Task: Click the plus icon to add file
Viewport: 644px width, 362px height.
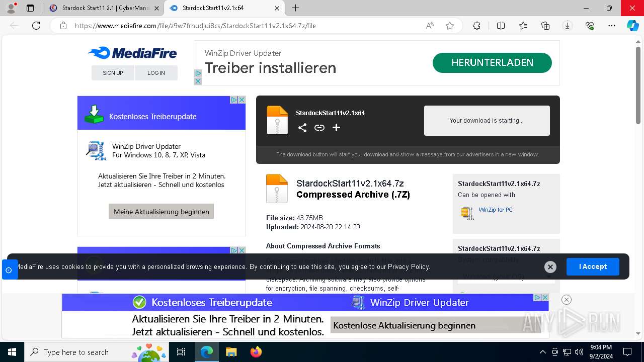Action: [336, 128]
